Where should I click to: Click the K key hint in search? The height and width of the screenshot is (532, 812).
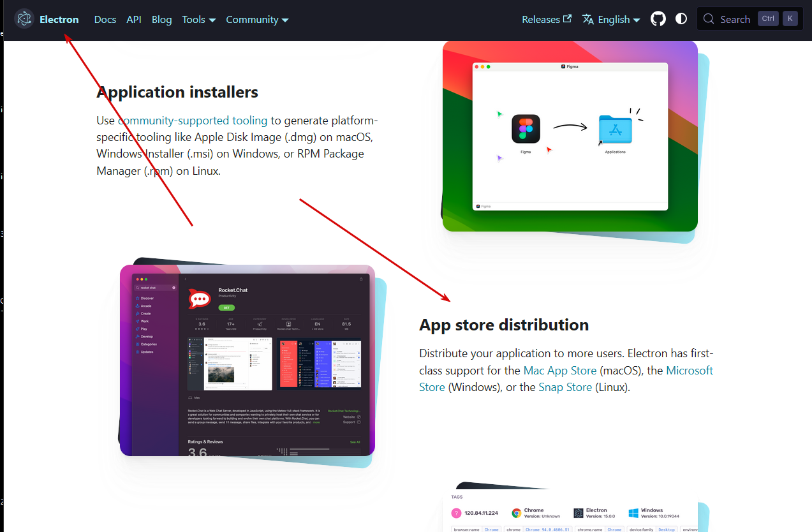790,18
